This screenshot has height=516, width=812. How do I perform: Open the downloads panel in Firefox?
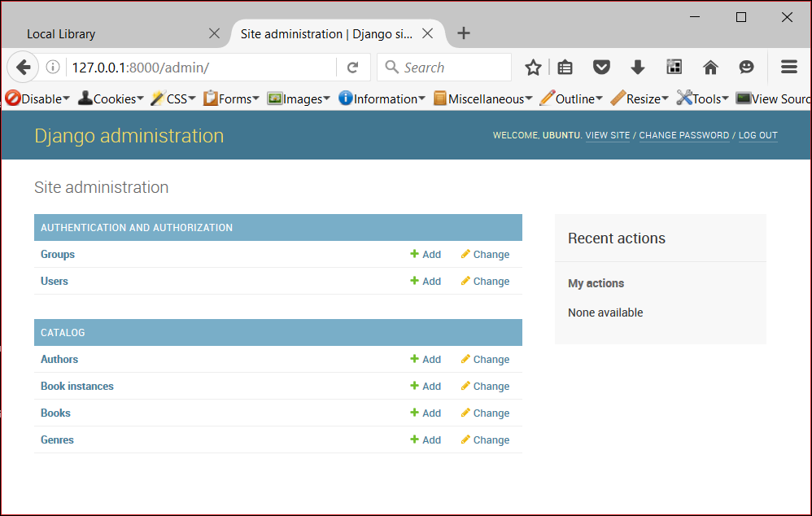(638, 67)
